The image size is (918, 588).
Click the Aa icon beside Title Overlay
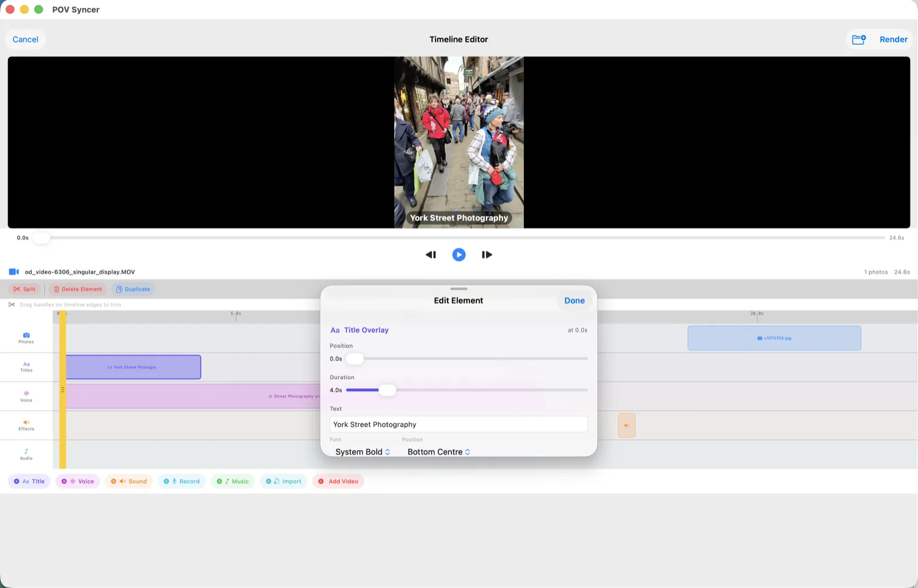click(335, 330)
